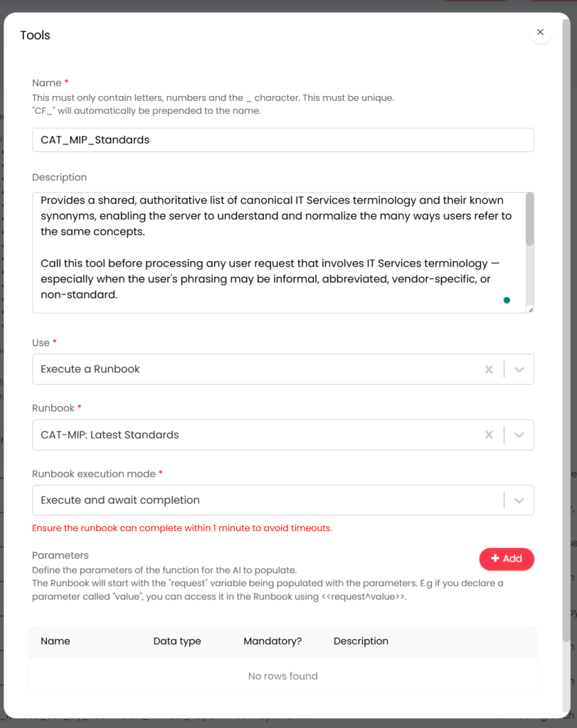Open the combo box showing Execute a Runbook
This screenshot has width=577, height=728.
point(256,370)
